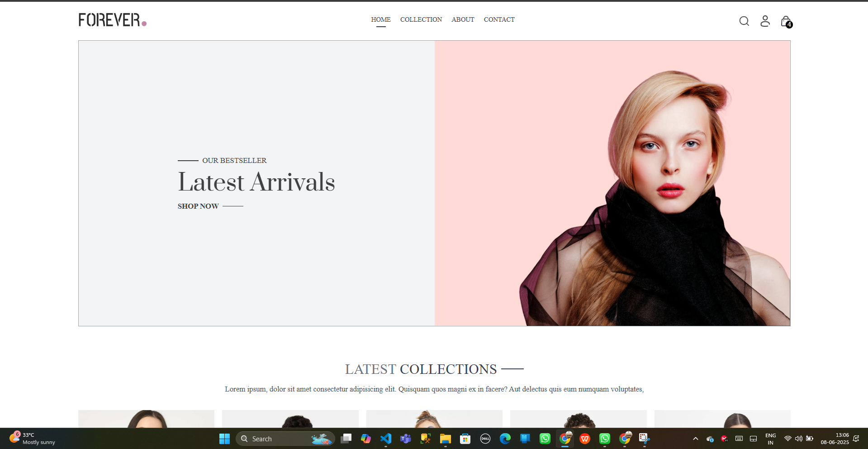Switch to the COLLECTION page in navigation
This screenshot has height=449, width=868.
pyautogui.click(x=421, y=19)
